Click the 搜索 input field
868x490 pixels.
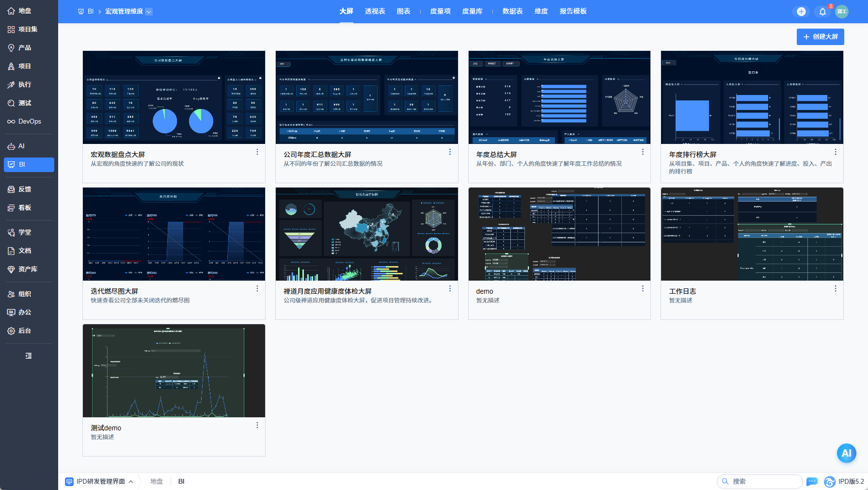point(759,481)
